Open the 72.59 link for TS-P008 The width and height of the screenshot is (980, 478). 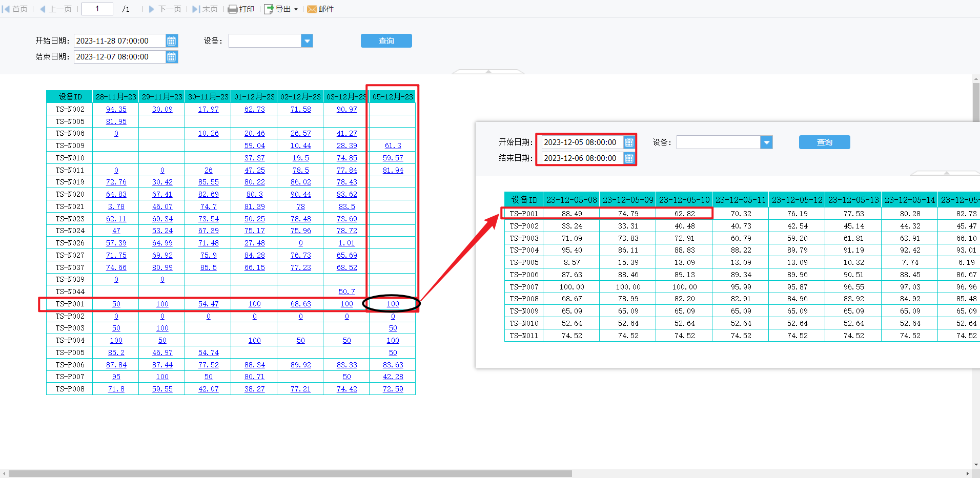393,389
